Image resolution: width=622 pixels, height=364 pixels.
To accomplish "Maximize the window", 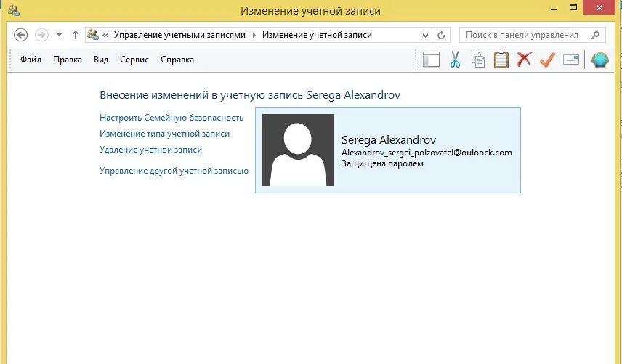I will (573, 8).
